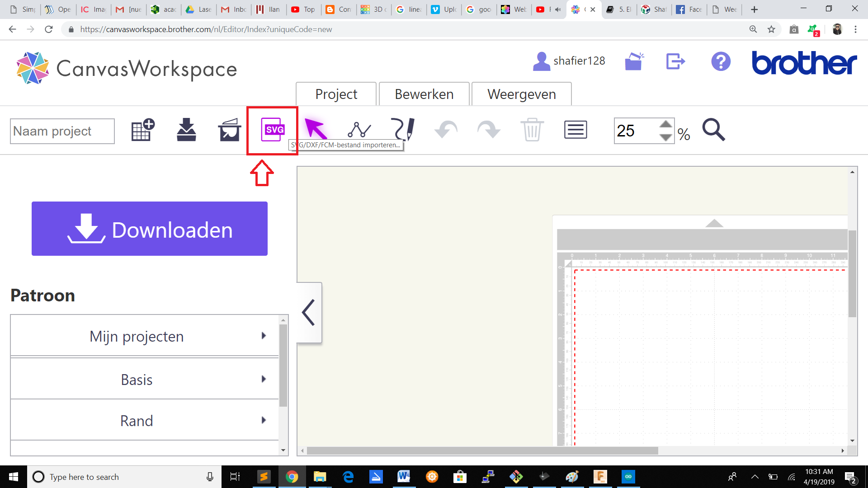This screenshot has height=488, width=868.
Task: Open Chrome three-dot menu
Action: [x=855, y=29]
